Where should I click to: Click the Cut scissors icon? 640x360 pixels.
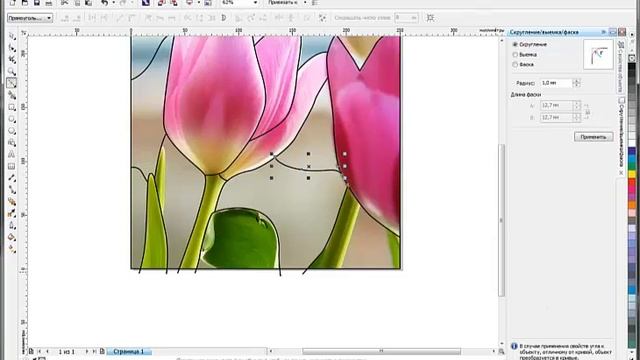click(64, 2)
